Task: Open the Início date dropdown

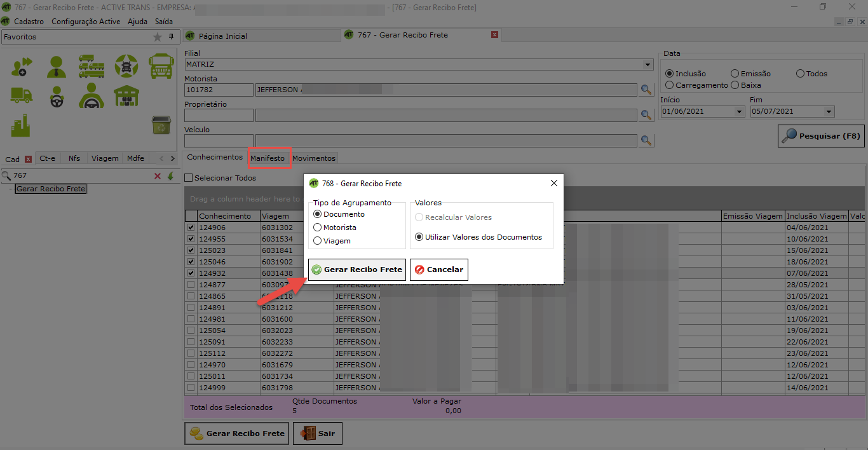Action: tap(739, 112)
